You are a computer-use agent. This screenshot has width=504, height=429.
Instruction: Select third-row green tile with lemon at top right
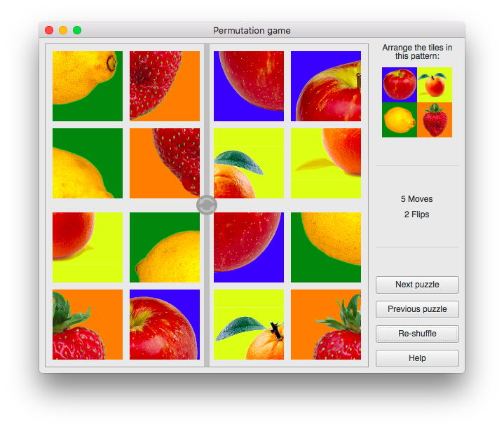[326, 247]
